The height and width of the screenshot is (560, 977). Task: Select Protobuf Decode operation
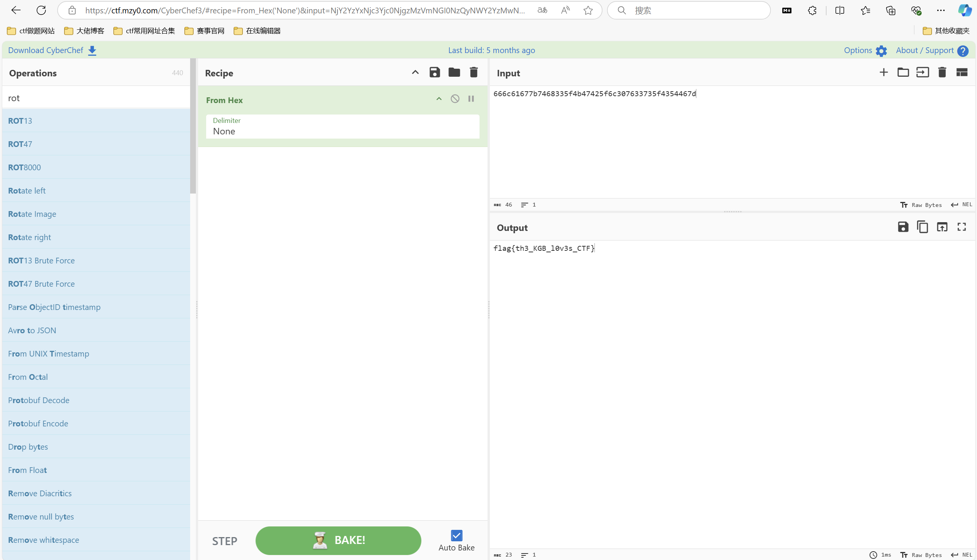[x=96, y=400]
